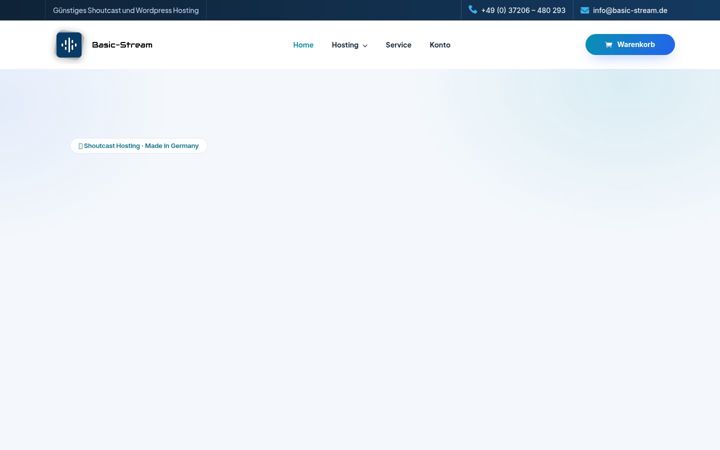Call the number +49 (0) 37206 – 480 293
Image resolution: width=720 pixels, height=450 pixels.
coord(523,10)
